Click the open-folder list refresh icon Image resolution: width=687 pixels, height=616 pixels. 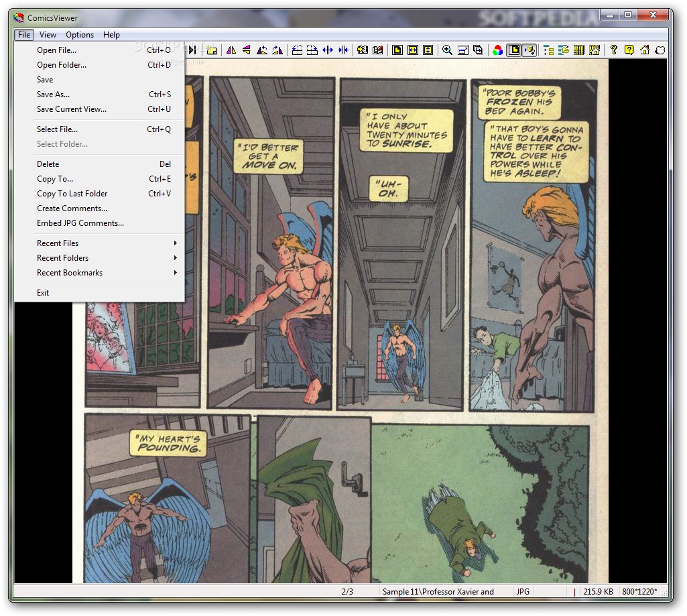564,50
